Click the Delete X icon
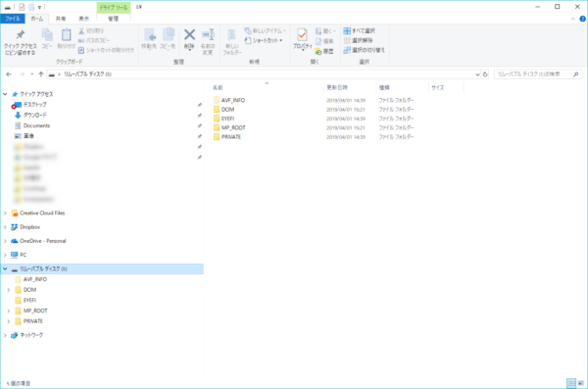Image resolution: width=588 pixels, height=389 pixels. pos(189,35)
